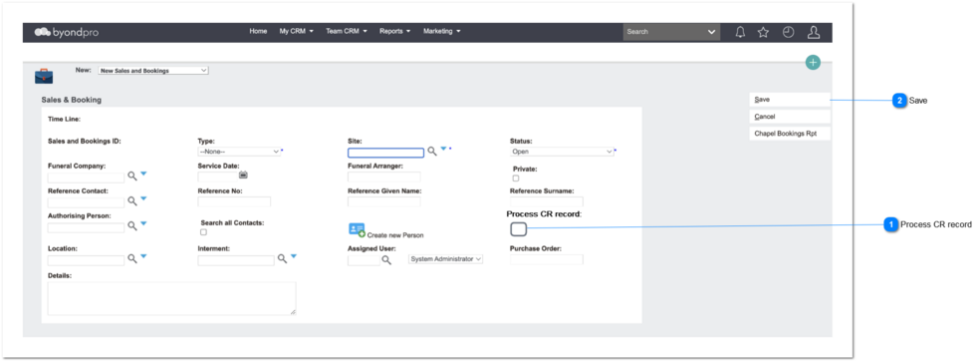The image size is (980, 362).
Task: Click the Sales & Booking heading
Action: pos(72,100)
